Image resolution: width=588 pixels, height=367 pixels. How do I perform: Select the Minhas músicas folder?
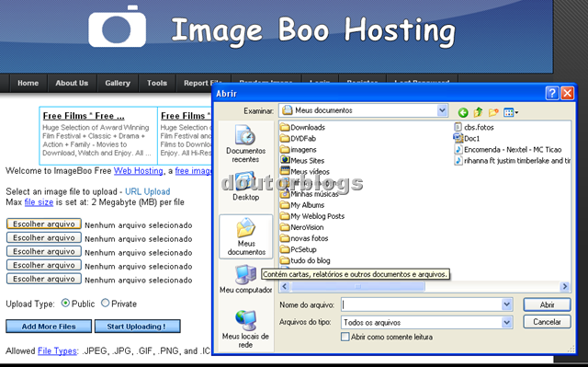(310, 194)
